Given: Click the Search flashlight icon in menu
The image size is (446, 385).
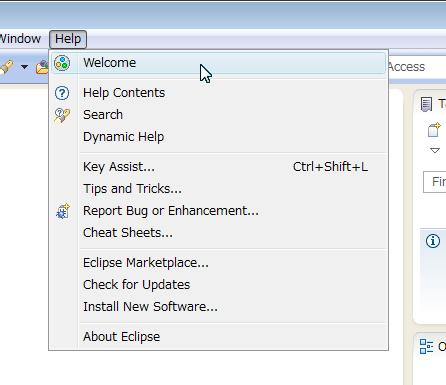Looking at the screenshot, I should [62, 115].
